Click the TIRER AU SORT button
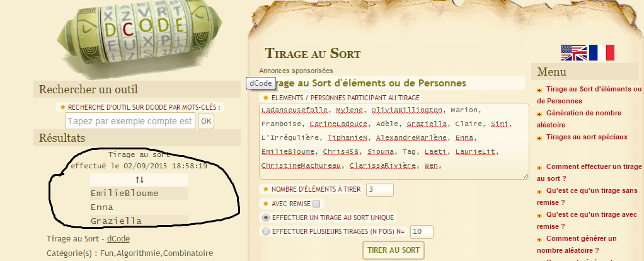This screenshot has width=644, height=261. [393, 250]
